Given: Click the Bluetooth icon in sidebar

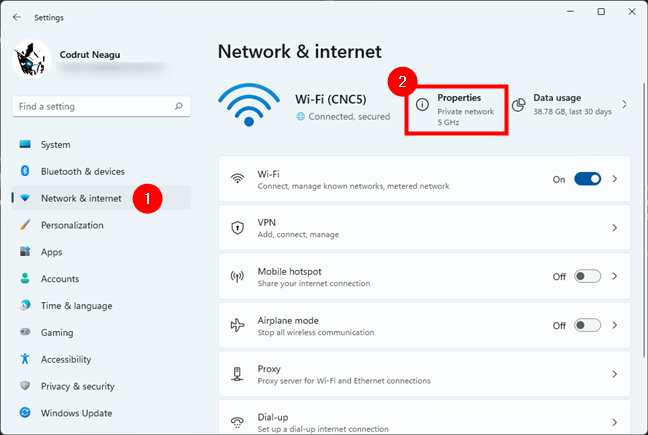Looking at the screenshot, I should point(25,171).
